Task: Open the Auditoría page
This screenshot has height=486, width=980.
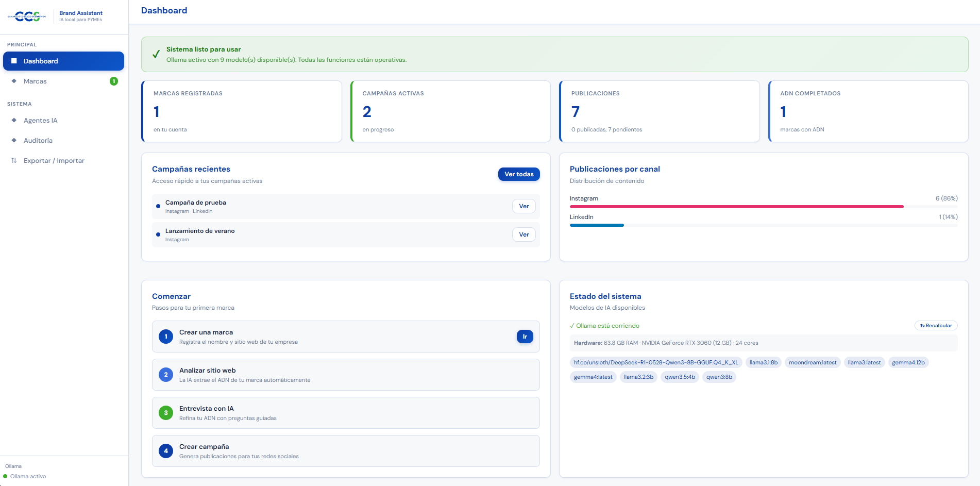Action: 63,140
